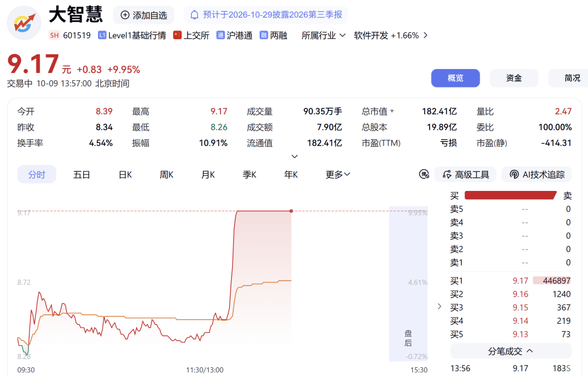Click the red 买/卖 ratio bar
Screen dimensions: 588x377
coord(510,195)
